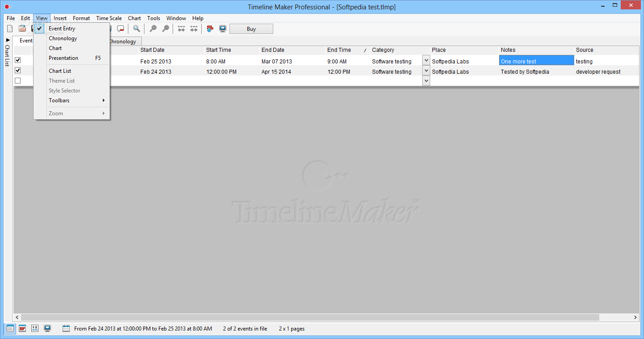Open the Edit menu
This screenshot has height=339, width=644.
pyautogui.click(x=25, y=18)
